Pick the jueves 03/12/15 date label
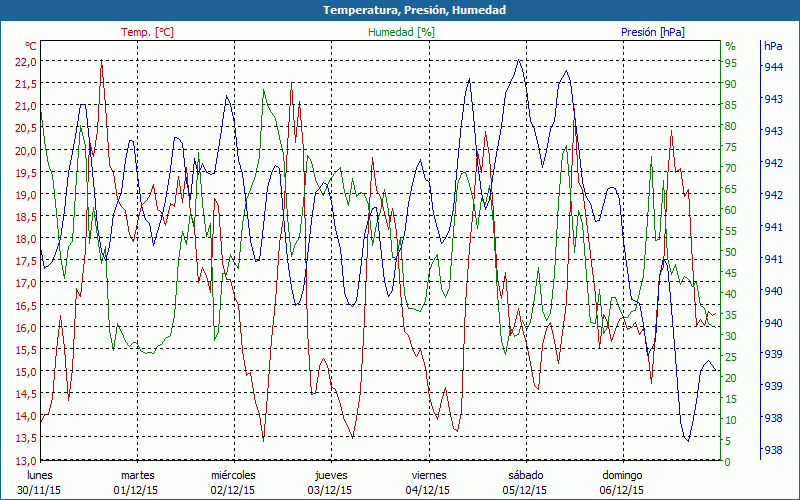Image resolution: width=800 pixels, height=500 pixels. point(331,482)
